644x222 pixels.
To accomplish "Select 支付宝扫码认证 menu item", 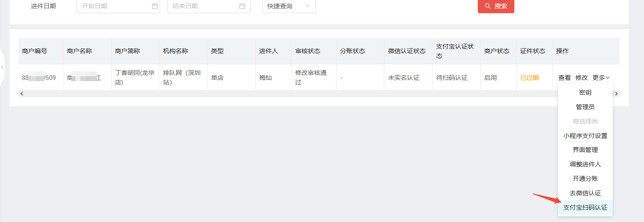I will 585,208.
